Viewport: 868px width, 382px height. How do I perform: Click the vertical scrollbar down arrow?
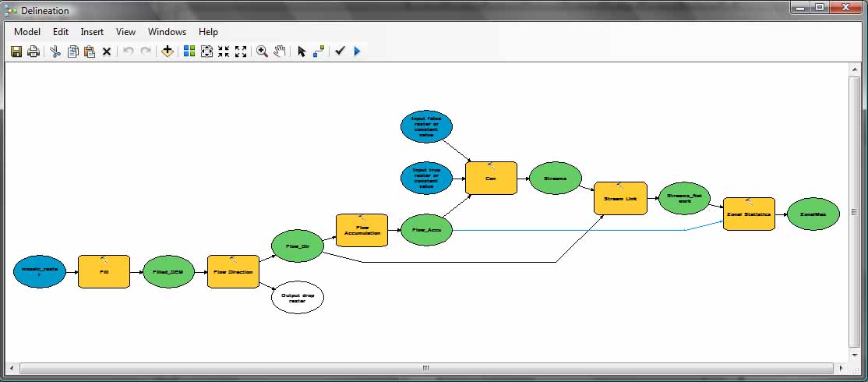click(x=856, y=355)
